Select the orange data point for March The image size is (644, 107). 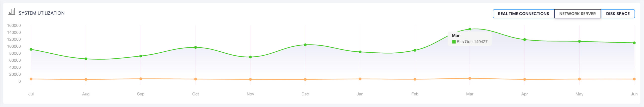coord(470,78)
